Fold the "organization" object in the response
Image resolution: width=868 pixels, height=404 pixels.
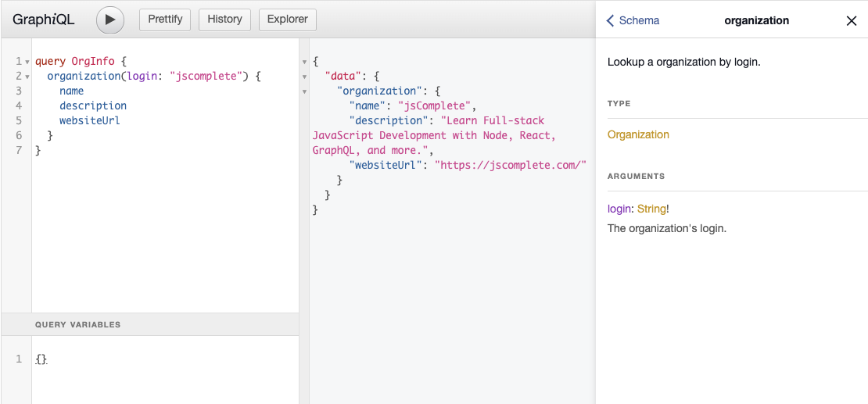pyautogui.click(x=305, y=91)
